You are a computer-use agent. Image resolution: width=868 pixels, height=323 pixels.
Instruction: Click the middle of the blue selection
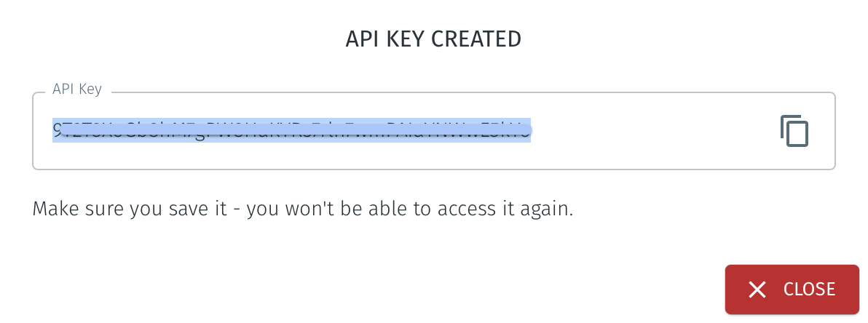click(x=291, y=130)
